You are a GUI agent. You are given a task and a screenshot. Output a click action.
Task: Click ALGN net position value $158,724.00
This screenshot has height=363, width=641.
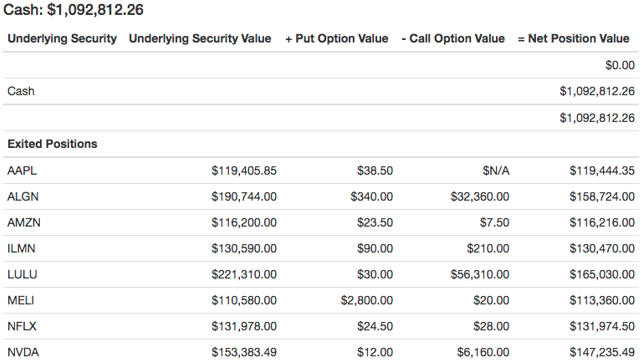[x=602, y=197]
